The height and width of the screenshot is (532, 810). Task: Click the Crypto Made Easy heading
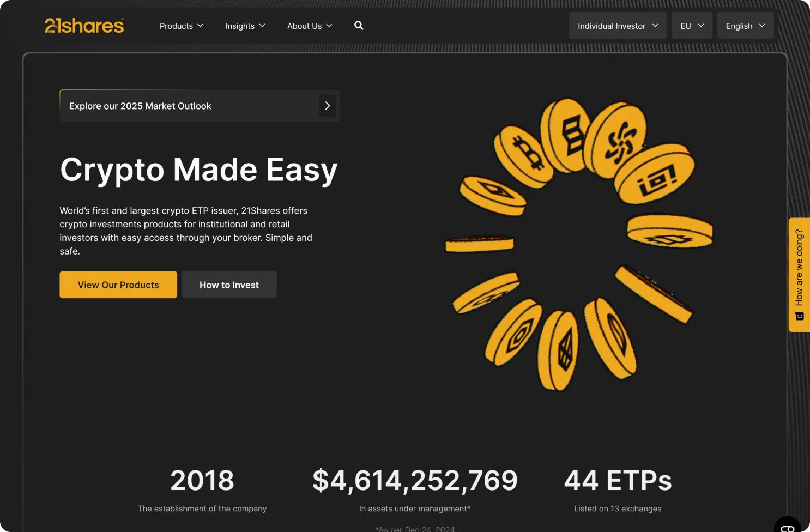tap(199, 170)
